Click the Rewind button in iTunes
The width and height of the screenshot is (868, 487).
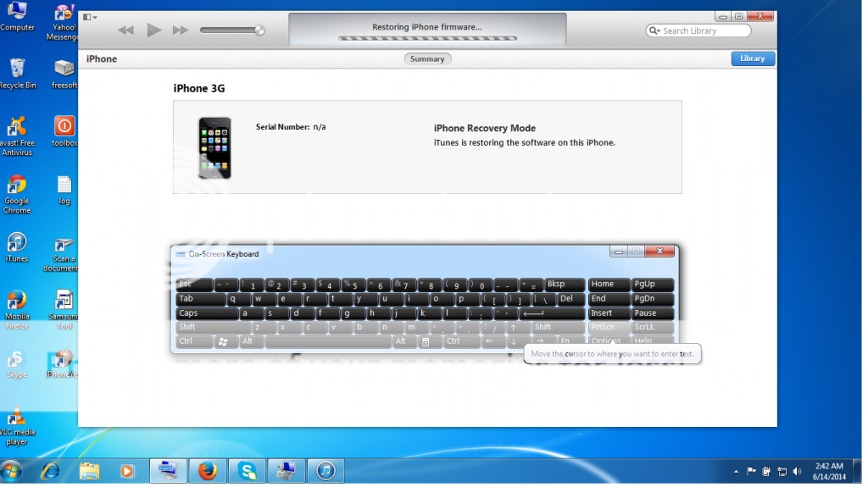click(125, 30)
